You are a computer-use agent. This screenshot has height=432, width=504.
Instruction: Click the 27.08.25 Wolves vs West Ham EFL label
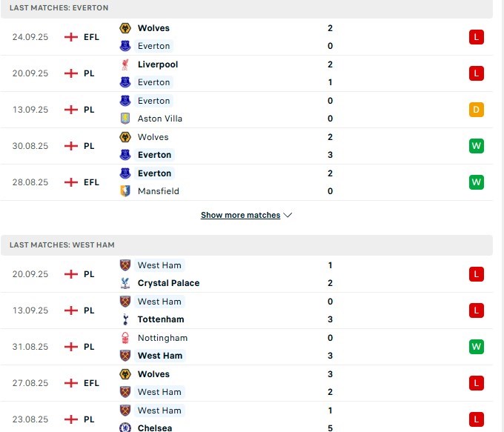pos(91,383)
